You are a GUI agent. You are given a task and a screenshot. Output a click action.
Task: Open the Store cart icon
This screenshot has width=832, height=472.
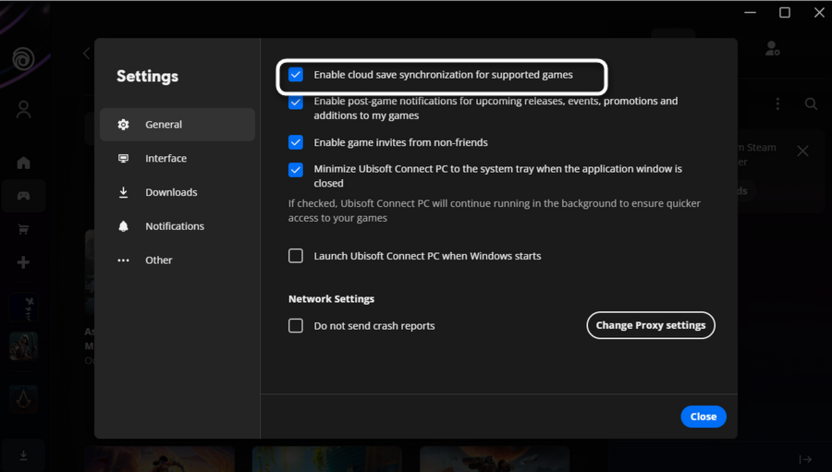pos(23,229)
